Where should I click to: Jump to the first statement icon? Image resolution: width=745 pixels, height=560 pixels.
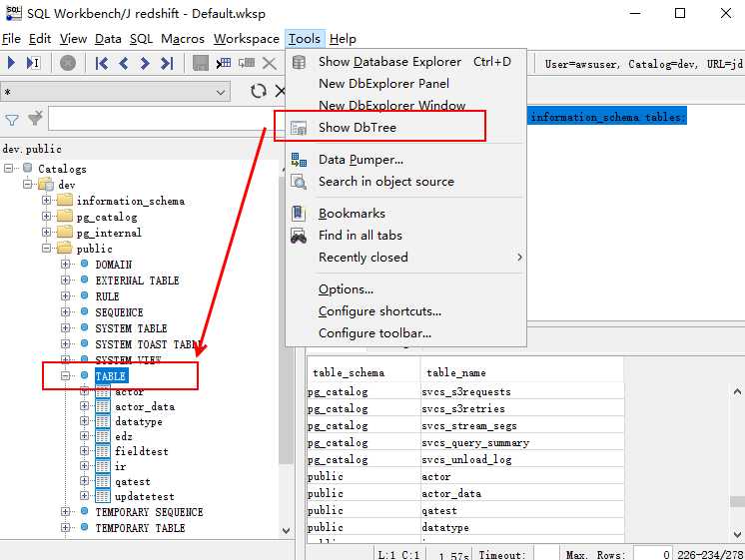[101, 63]
